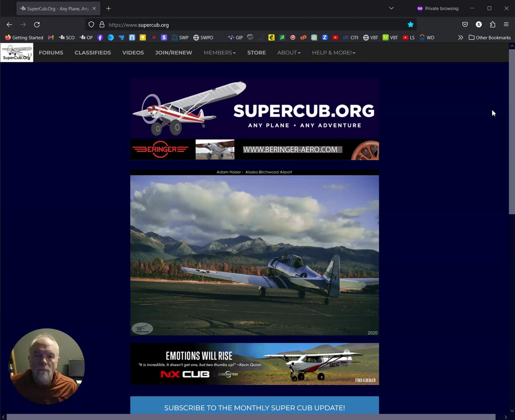Go to the FORUMS page
Viewport: 515px width, 420px height.
[51, 53]
